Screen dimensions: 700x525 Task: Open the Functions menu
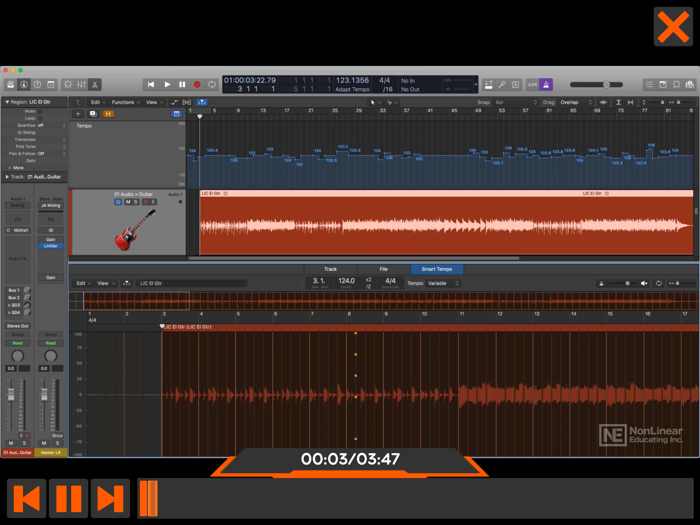pos(125,102)
